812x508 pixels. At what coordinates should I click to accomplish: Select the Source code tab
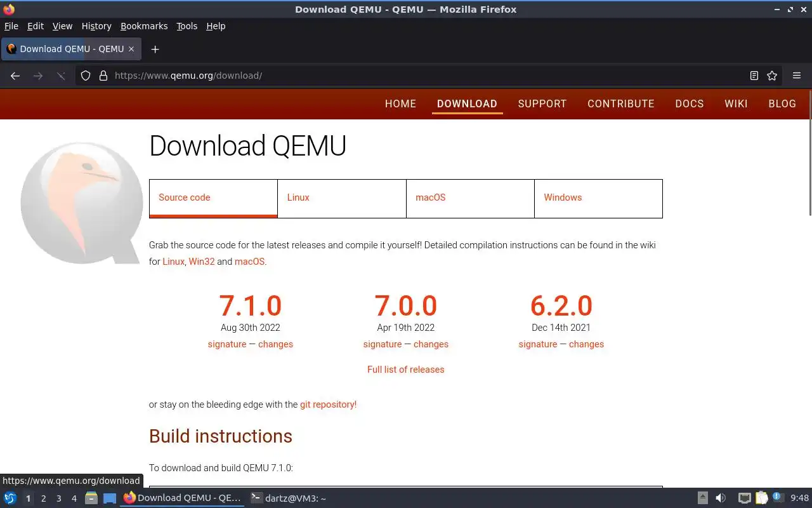pos(213,198)
